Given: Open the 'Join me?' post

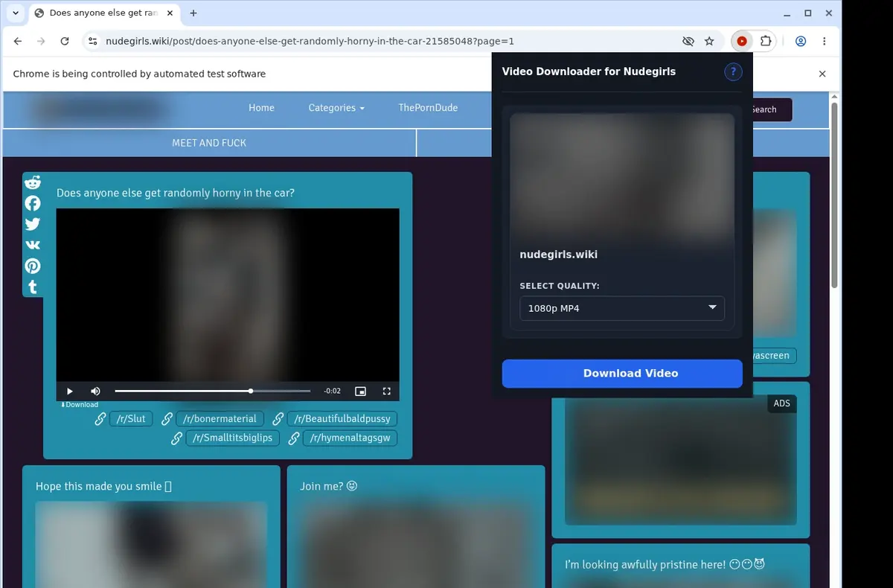Looking at the screenshot, I should point(328,487).
